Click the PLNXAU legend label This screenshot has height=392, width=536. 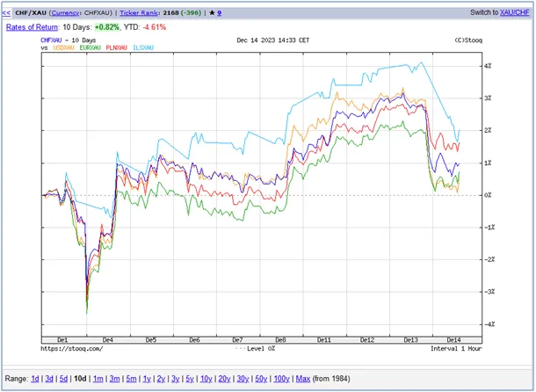pyautogui.click(x=116, y=47)
